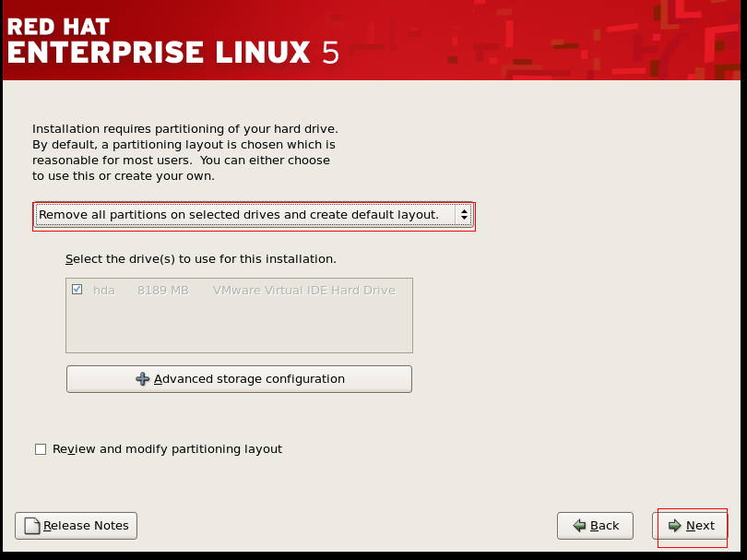
Task: Click the plus icon beside Advanced storage configuration
Action: pyautogui.click(x=142, y=379)
